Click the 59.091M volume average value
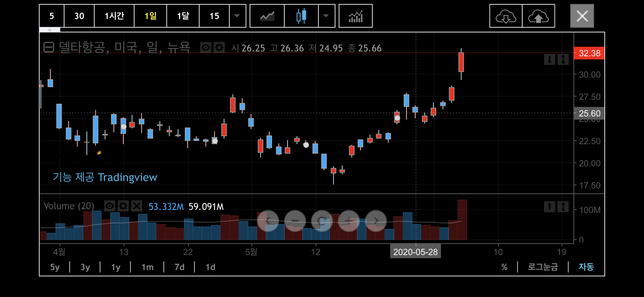644x297 pixels. (x=206, y=206)
